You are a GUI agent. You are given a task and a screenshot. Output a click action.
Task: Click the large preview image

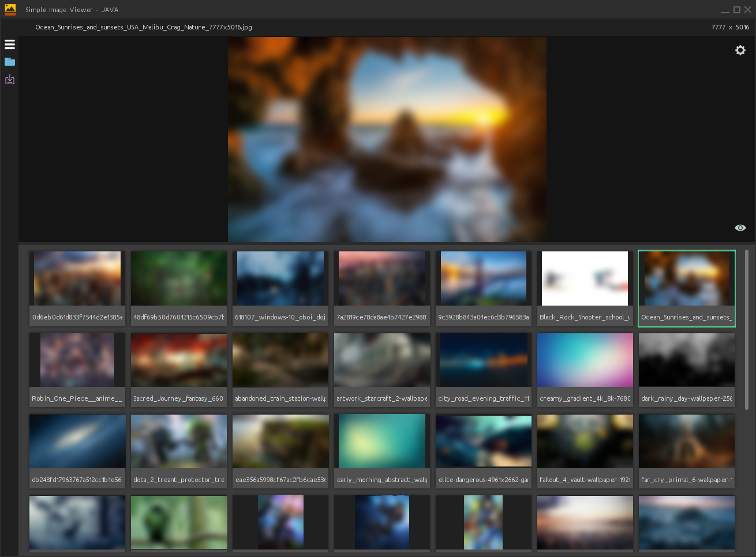(387, 140)
